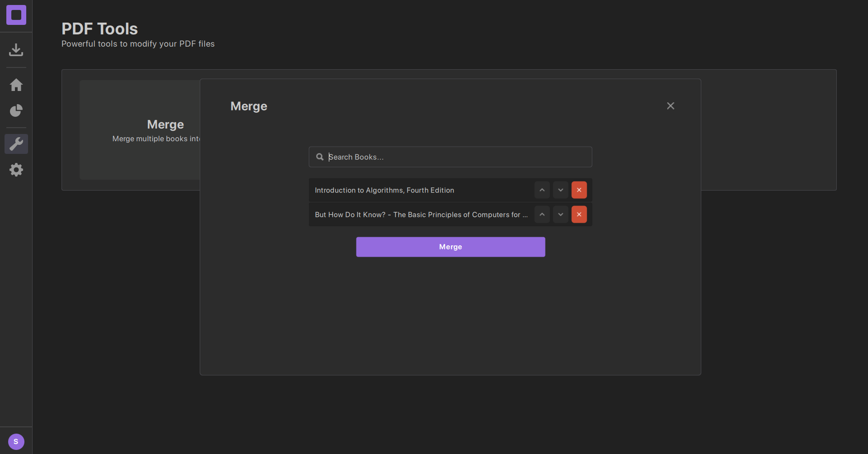868x454 pixels.
Task: Move 'Introduction to Algorithms' up
Action: tap(542, 190)
